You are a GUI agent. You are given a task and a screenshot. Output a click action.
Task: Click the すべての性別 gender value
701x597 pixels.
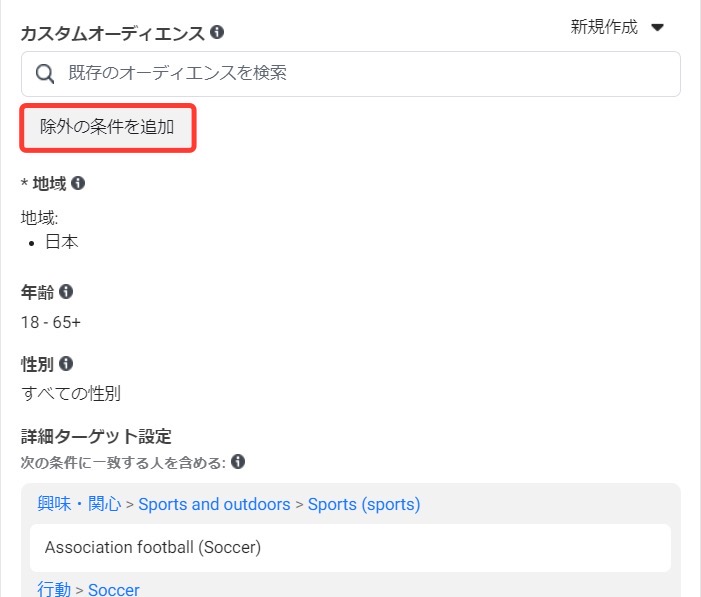pyautogui.click(x=71, y=393)
